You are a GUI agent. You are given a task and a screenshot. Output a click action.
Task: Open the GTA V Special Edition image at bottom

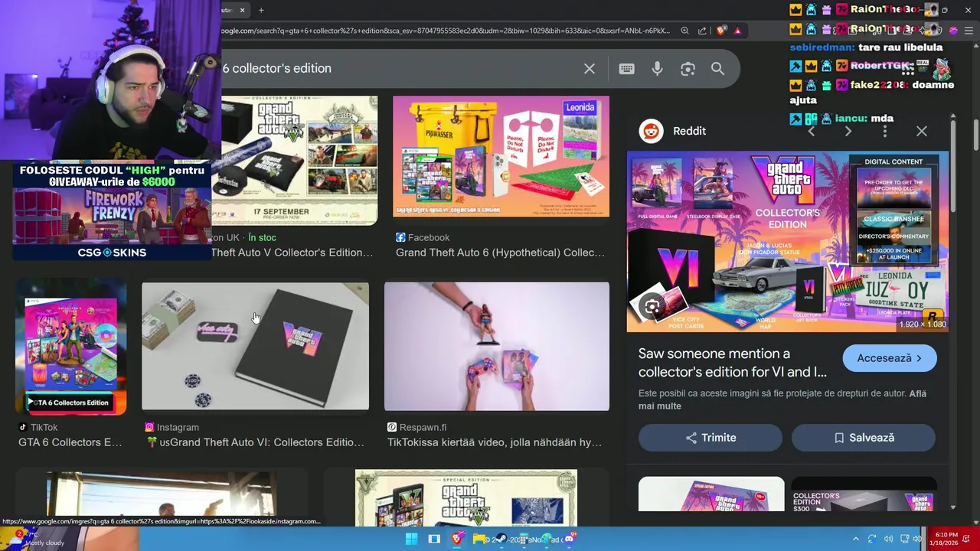pos(465,498)
